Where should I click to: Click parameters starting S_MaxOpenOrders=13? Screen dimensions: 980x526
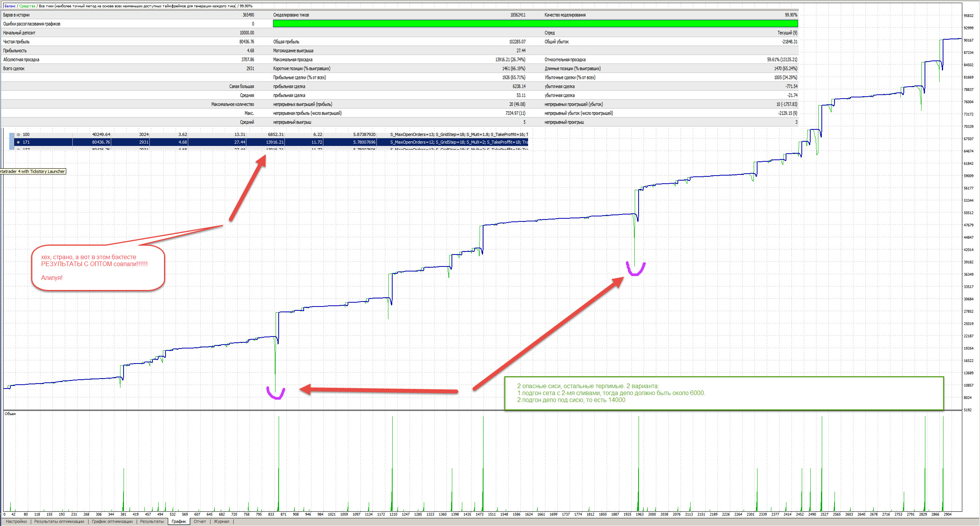[459, 134]
